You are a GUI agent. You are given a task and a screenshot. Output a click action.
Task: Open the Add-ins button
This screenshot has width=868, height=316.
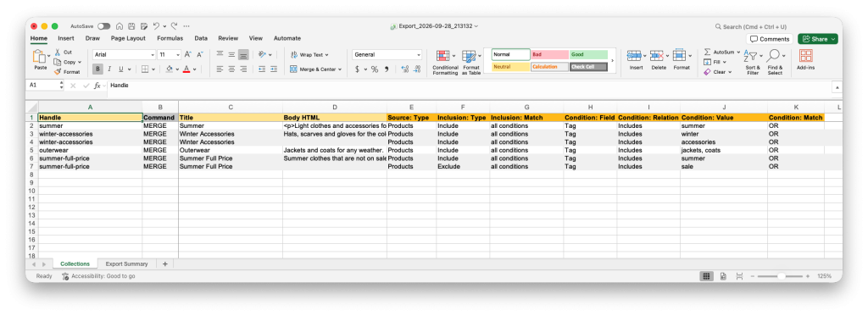(x=805, y=60)
